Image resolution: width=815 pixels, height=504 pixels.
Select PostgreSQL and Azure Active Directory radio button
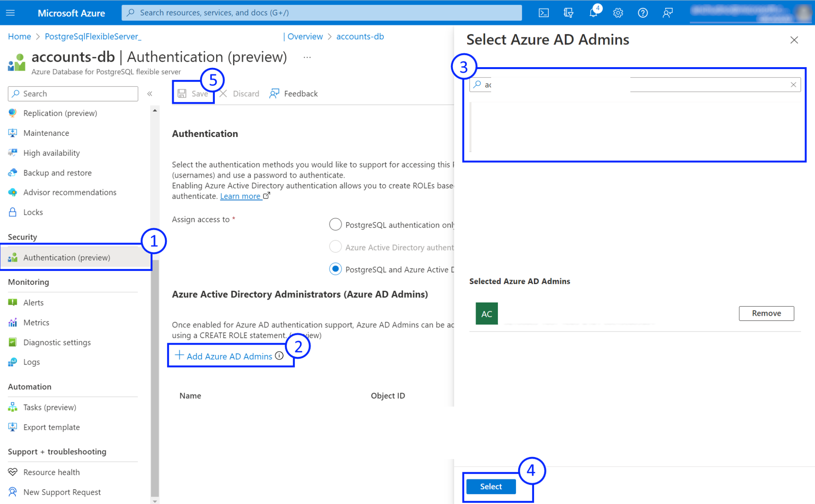(335, 269)
